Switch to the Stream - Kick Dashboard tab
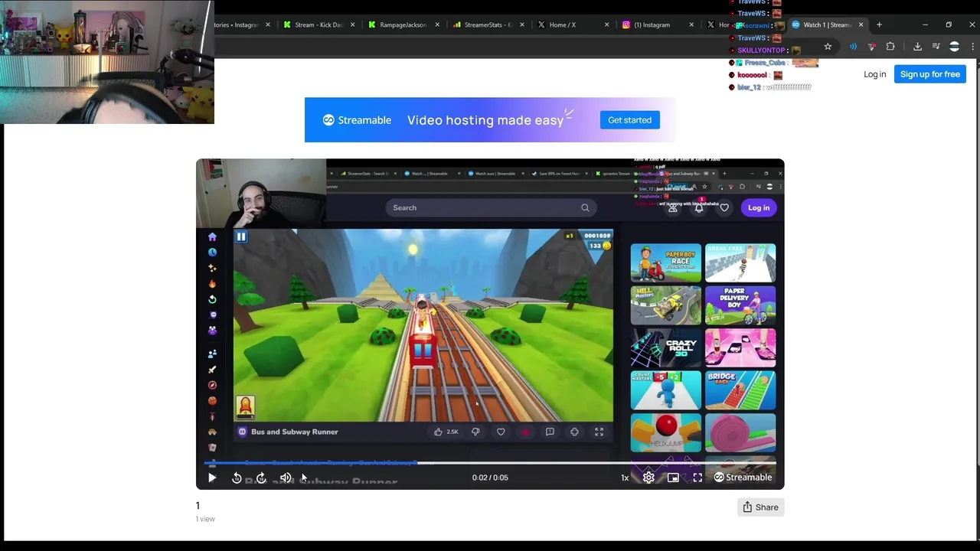This screenshot has height=551, width=980. 317,24
